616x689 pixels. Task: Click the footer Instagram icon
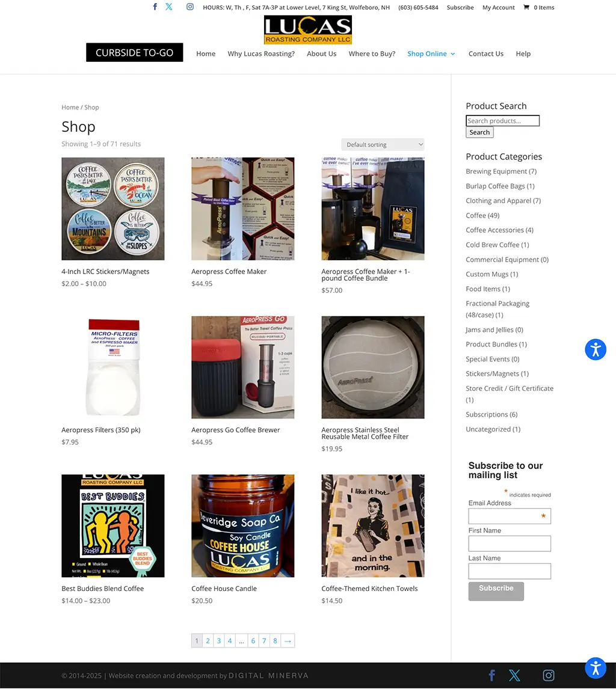click(x=548, y=675)
